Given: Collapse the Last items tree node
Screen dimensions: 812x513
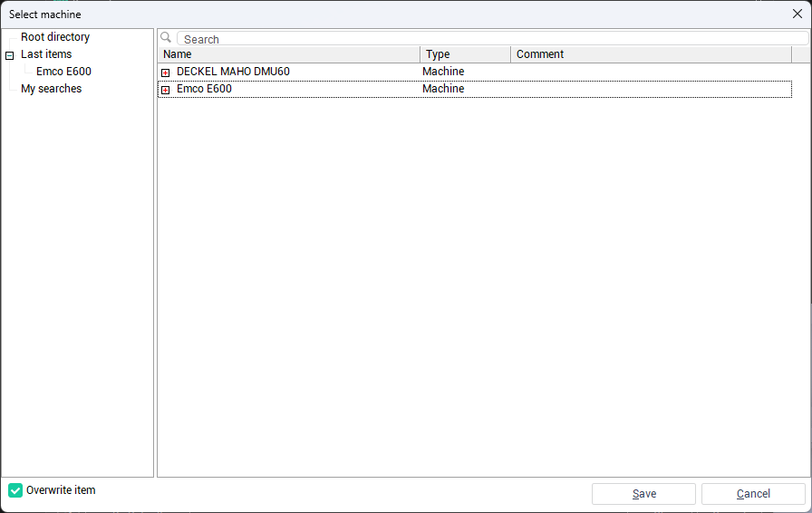Looking at the screenshot, I should tap(10, 55).
